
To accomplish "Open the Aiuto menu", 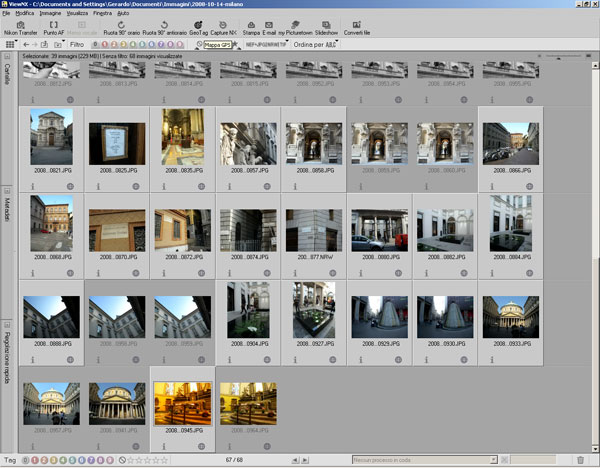I will [123, 13].
